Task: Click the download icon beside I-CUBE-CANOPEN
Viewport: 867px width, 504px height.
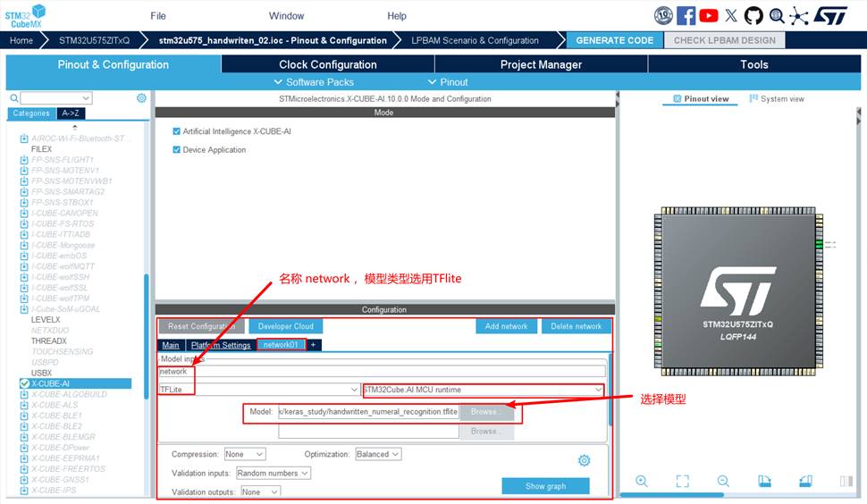Action: click(24, 213)
